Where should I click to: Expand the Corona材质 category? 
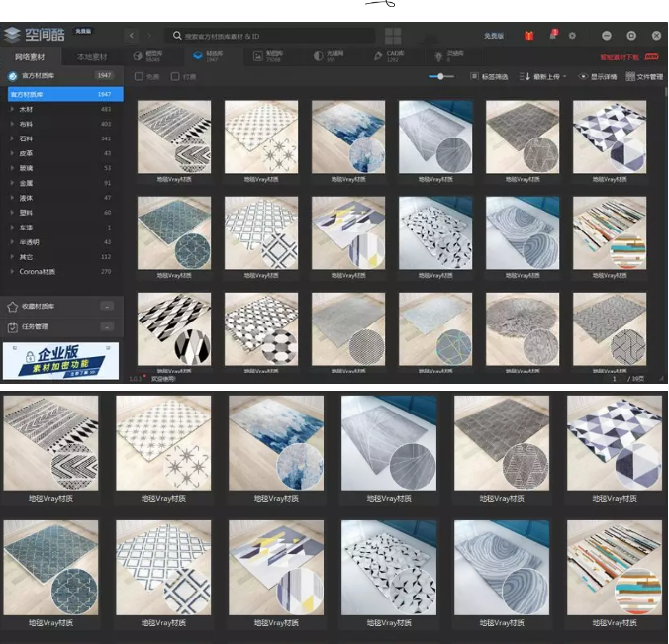click(12, 272)
